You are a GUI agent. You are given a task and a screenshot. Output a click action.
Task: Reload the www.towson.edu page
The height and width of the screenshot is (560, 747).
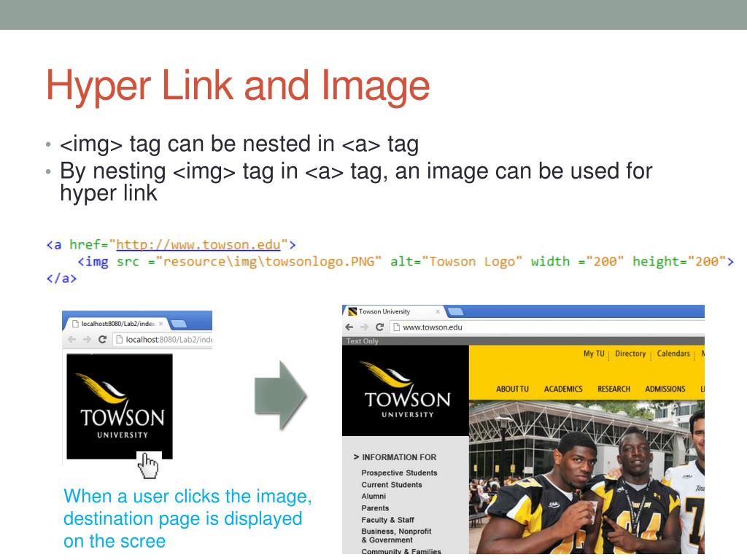coord(379,327)
